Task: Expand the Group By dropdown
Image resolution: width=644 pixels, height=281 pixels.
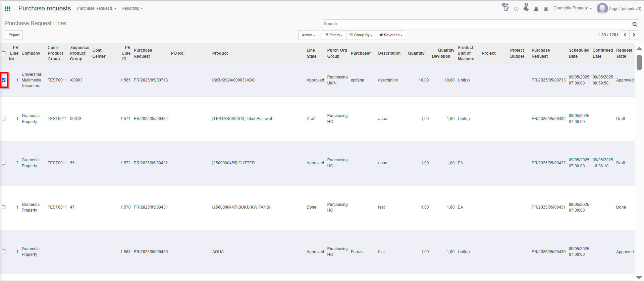Action: click(x=361, y=35)
